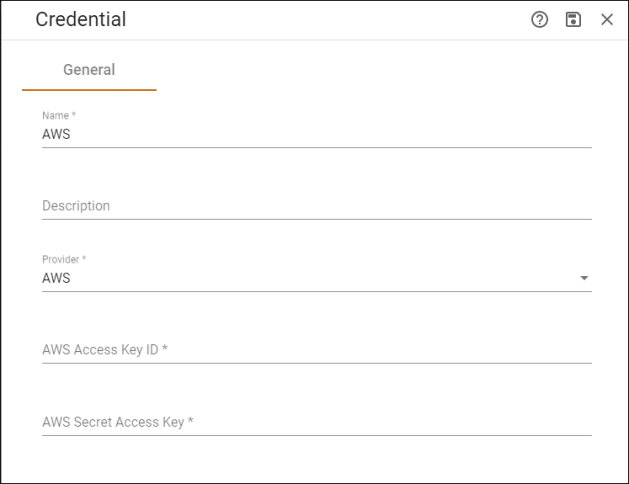
Task: Open help via the question mark icon
Action: coord(540,19)
